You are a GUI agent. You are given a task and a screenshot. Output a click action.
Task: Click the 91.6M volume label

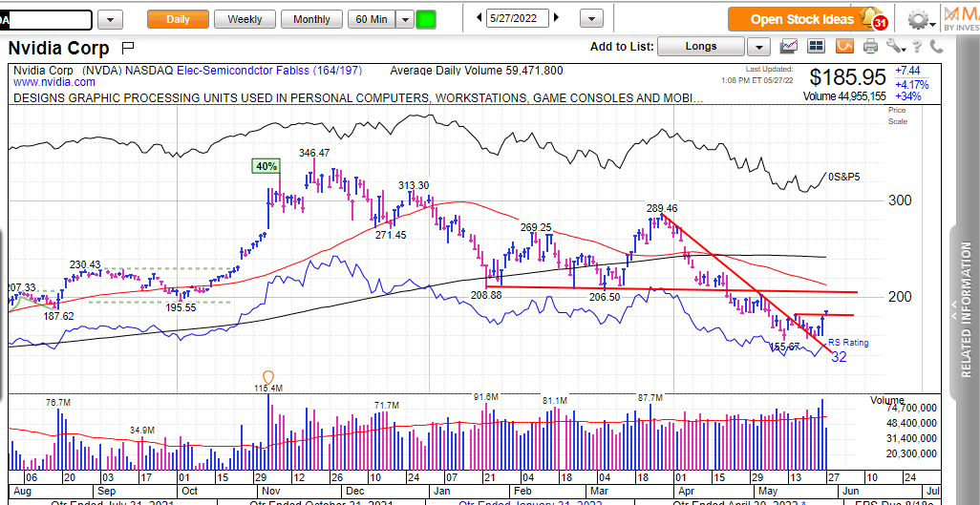(x=485, y=397)
